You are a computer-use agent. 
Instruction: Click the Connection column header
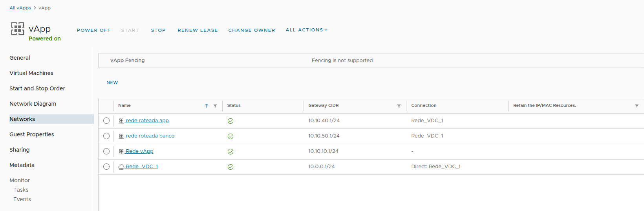(424, 105)
